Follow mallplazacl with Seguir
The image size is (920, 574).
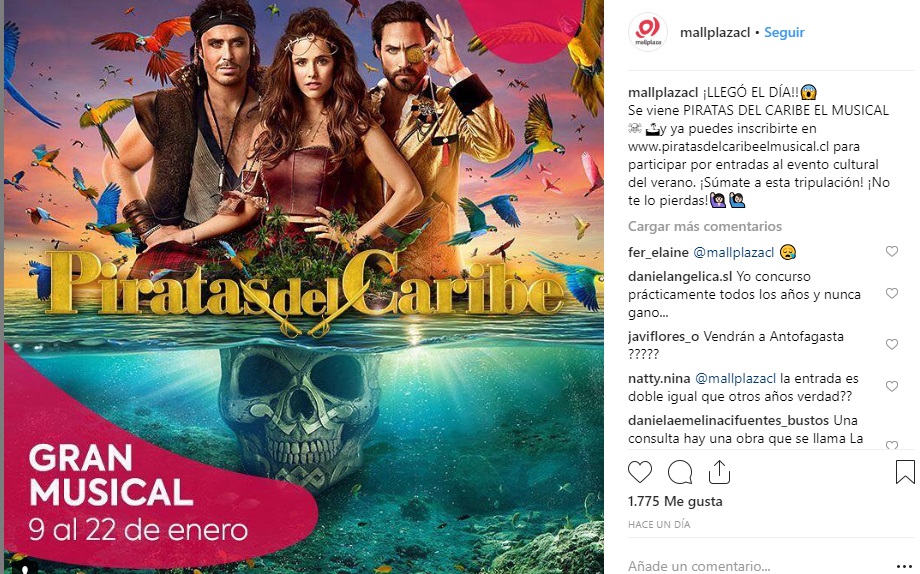click(784, 32)
